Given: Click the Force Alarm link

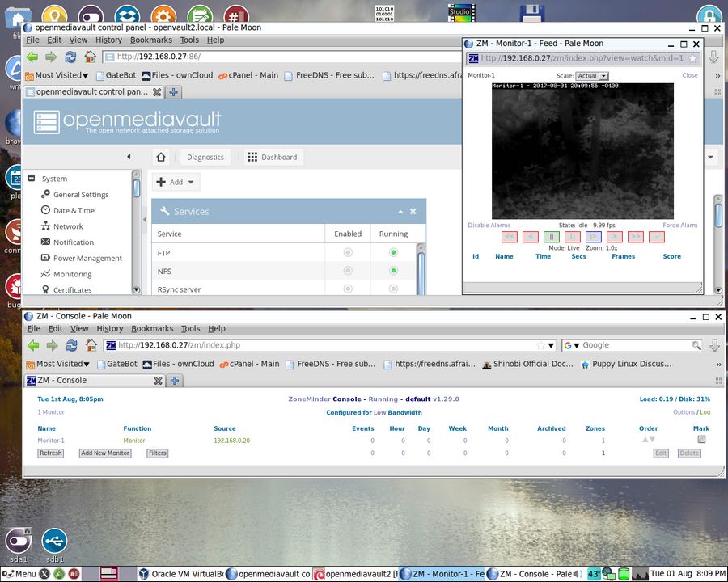Looking at the screenshot, I should click(x=679, y=225).
